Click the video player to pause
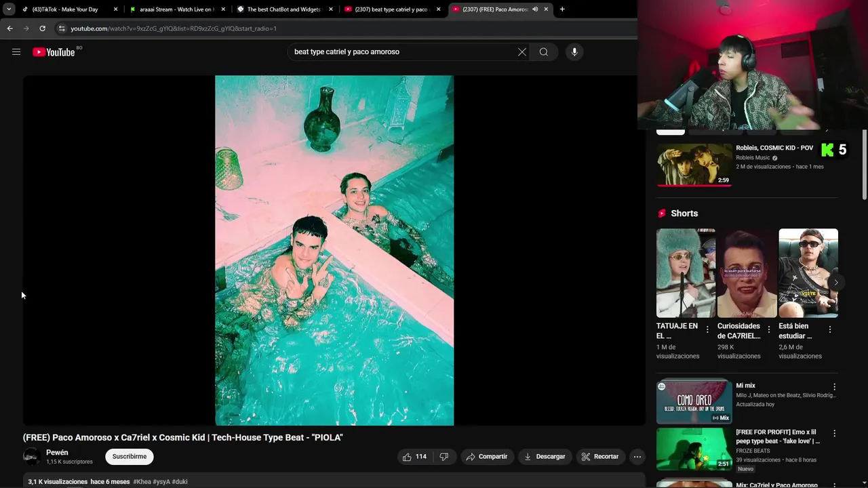This screenshot has height=488, width=868. tap(334, 250)
